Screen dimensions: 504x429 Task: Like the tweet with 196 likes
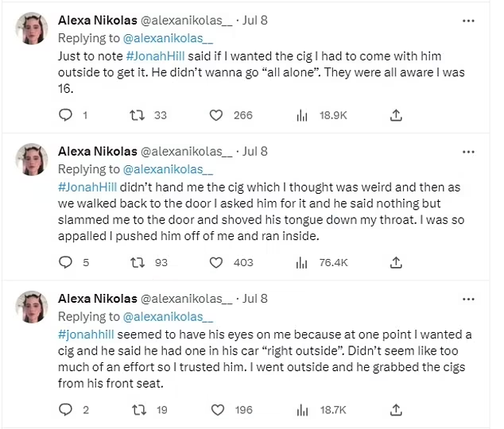pos(216,410)
